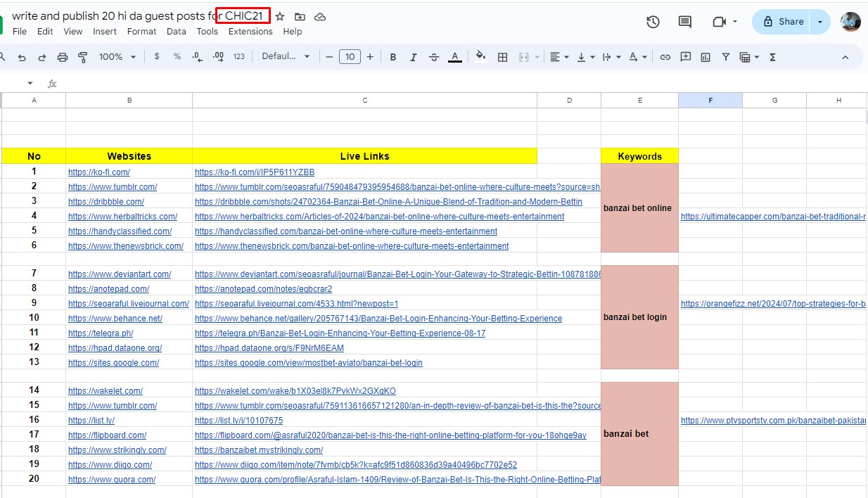
Task: Open the fill color paint bucket
Action: (480, 57)
